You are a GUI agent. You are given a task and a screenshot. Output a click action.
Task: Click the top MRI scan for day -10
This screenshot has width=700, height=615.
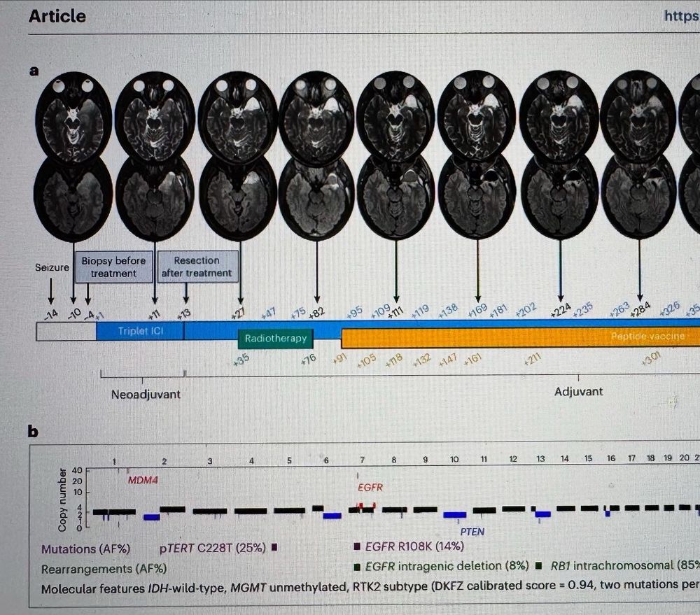point(73,117)
